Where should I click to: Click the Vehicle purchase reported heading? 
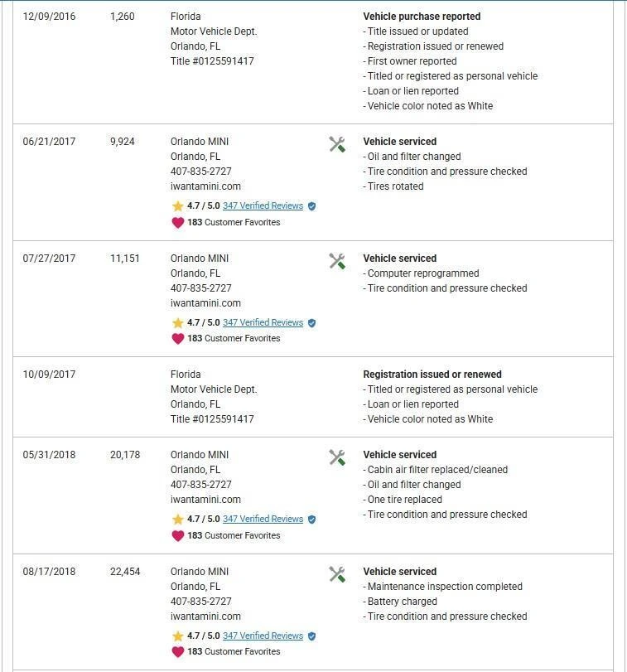(x=422, y=17)
